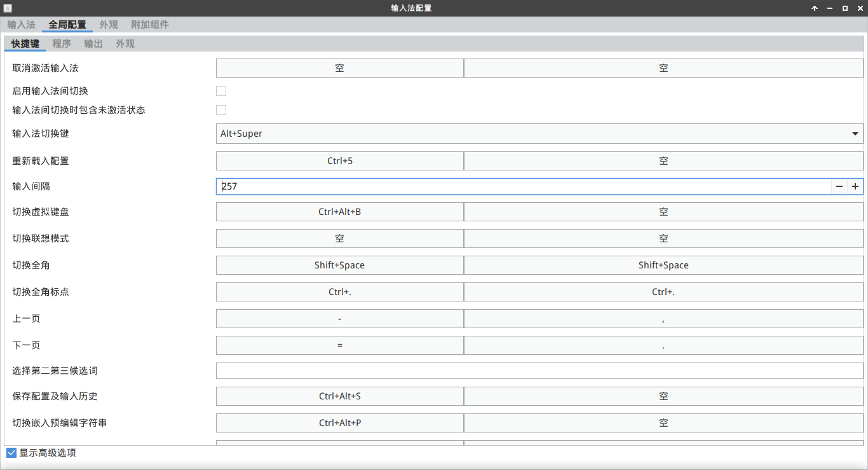The image size is (868, 470).
Task: Minimize the 输入法配置 window
Action: 830,8
